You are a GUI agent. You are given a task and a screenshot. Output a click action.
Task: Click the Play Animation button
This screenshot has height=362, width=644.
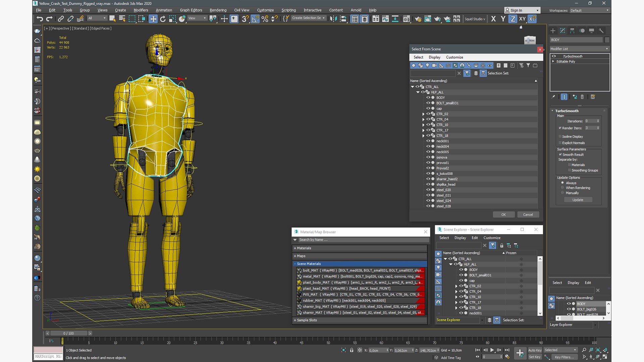[492, 350]
